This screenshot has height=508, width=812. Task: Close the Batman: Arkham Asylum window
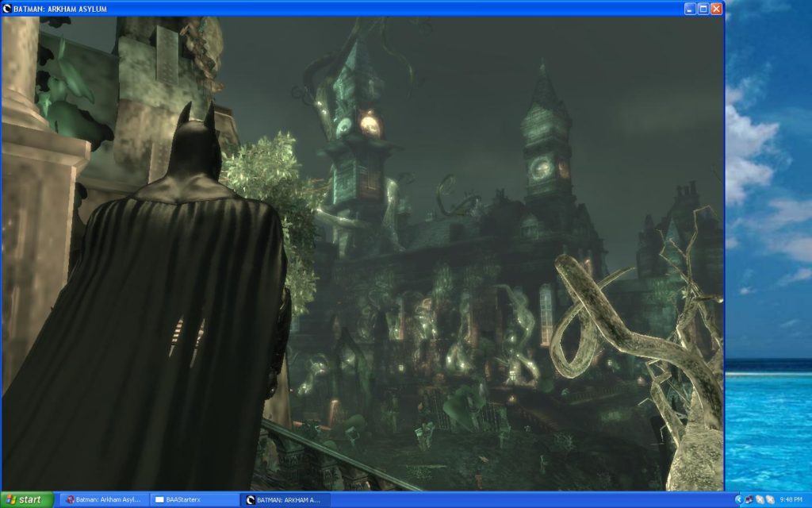[x=716, y=8]
